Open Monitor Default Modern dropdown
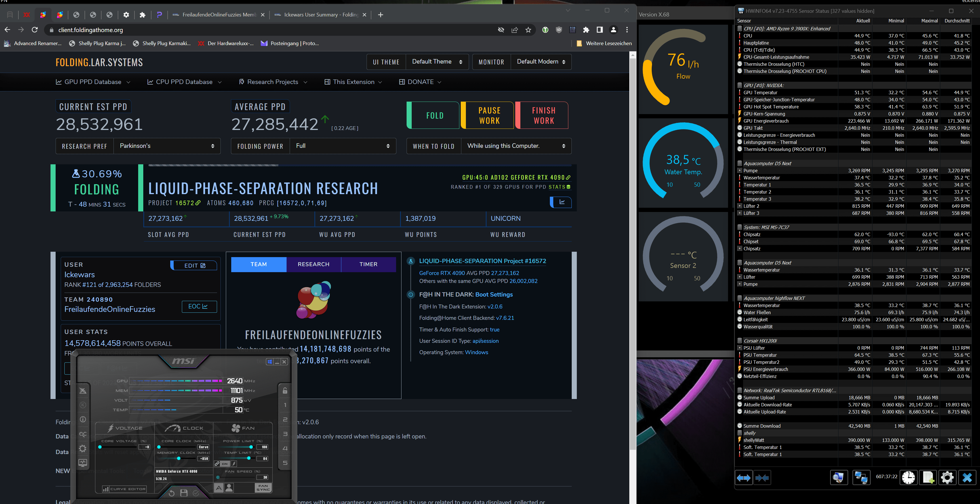This screenshot has width=980, height=504. click(x=541, y=62)
